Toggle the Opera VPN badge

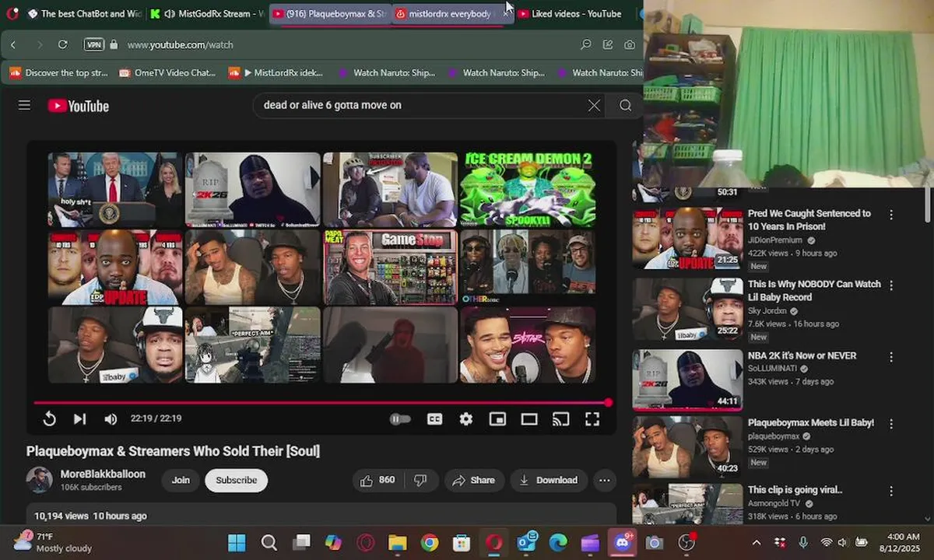click(94, 44)
